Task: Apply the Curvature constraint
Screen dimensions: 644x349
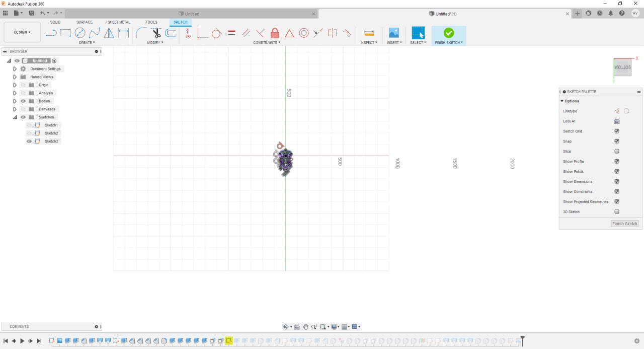Action: point(347,33)
